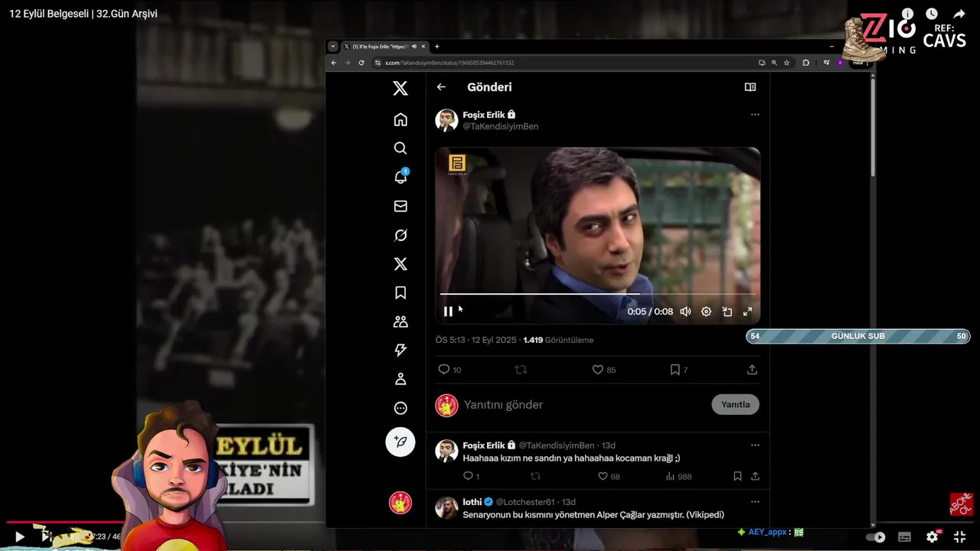
Task: Reply to the Haahaaa kızım comment
Action: tap(471, 476)
